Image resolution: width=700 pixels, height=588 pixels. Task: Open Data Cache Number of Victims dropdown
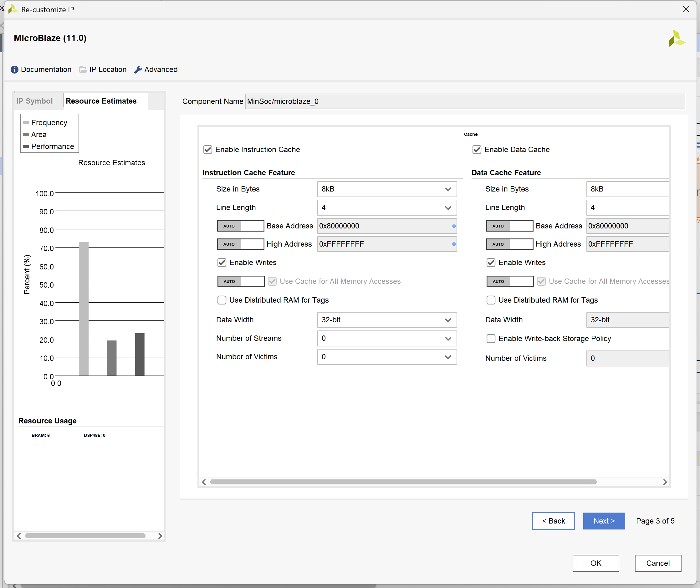[627, 358]
